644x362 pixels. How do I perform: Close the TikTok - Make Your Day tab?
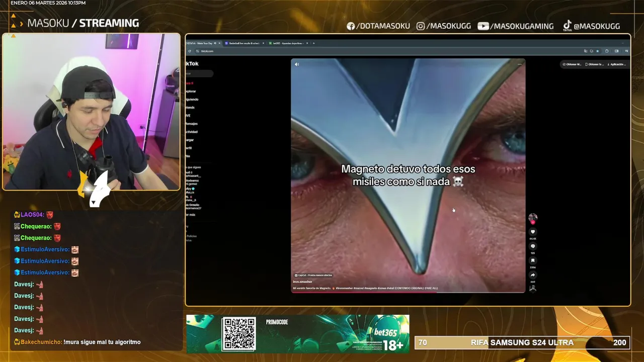point(219,43)
